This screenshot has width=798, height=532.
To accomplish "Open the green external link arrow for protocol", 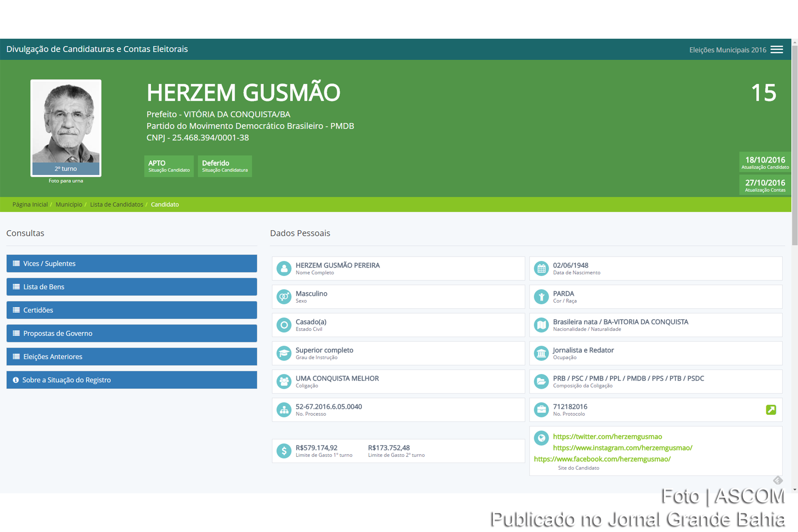I will (x=771, y=410).
